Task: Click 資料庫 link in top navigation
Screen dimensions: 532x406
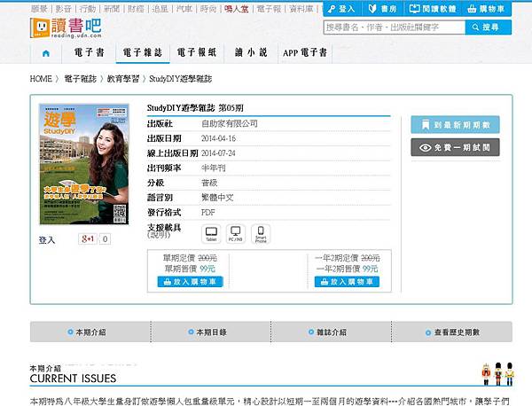Action: [301, 9]
